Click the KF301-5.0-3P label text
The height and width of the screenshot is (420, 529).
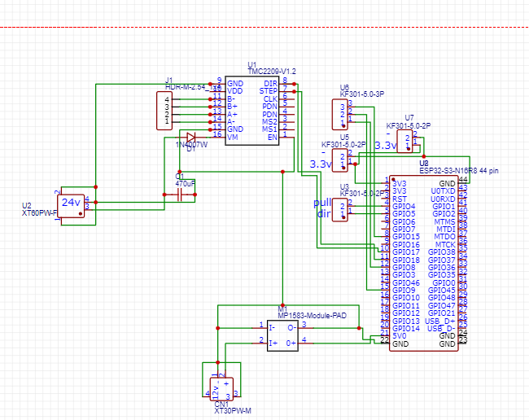tap(361, 94)
